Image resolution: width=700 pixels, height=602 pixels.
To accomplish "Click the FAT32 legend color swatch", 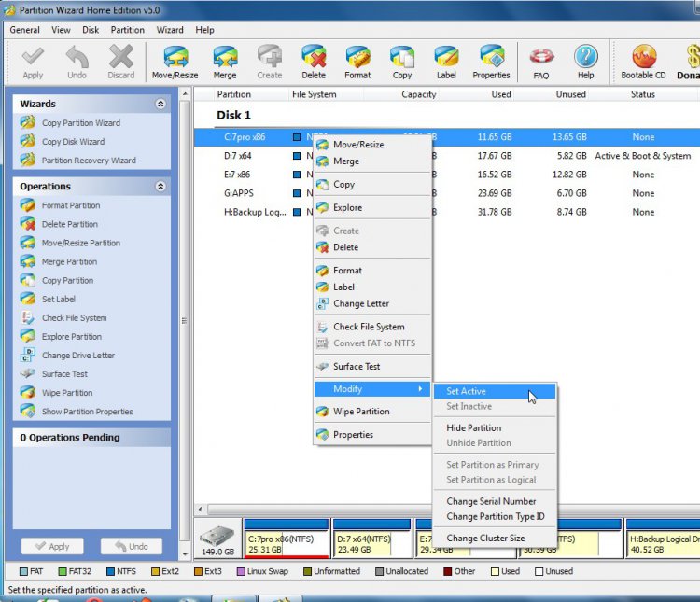I will click(x=63, y=571).
